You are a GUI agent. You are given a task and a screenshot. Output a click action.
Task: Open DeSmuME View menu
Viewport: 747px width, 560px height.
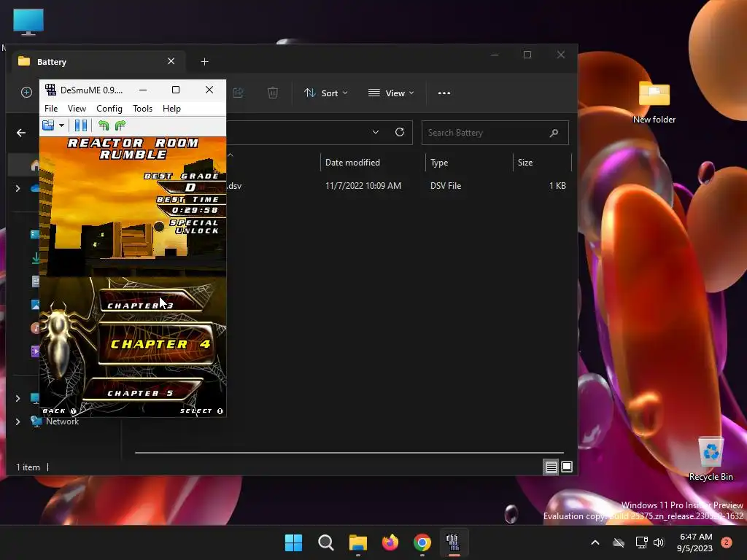pyautogui.click(x=77, y=109)
